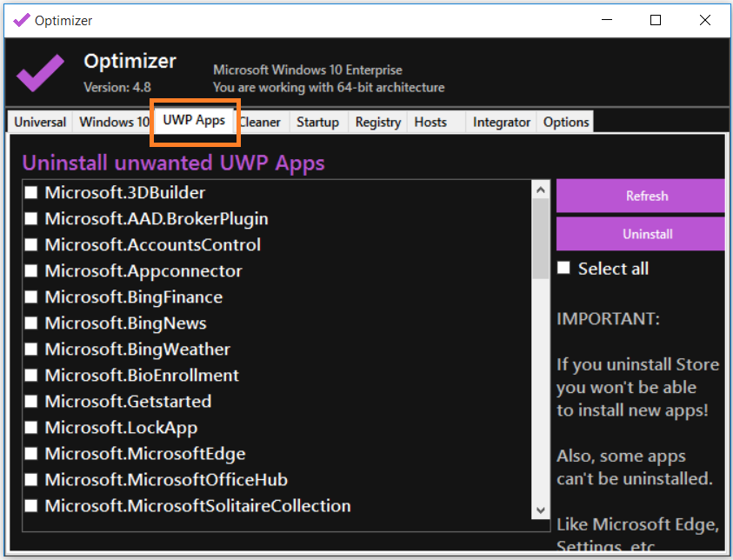
Task: Click the app list scroll up arrow
Action: click(x=541, y=190)
